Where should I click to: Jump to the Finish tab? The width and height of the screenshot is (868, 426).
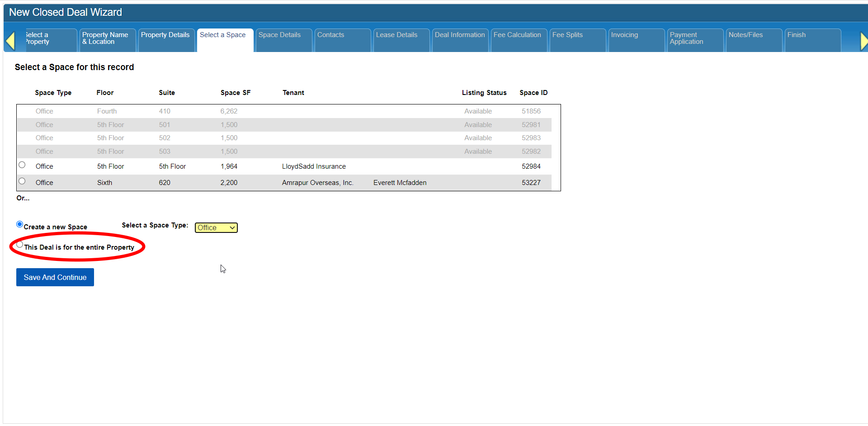coord(796,35)
